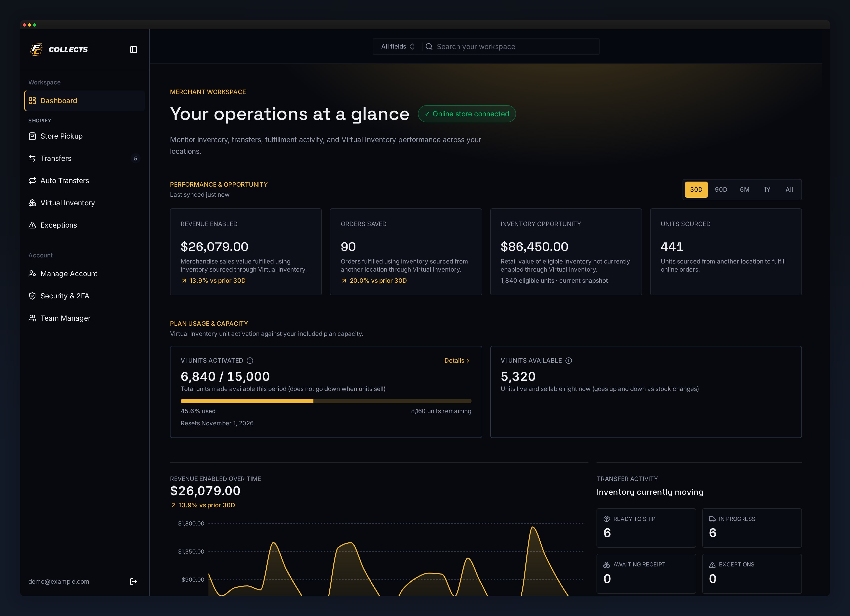Click the Dashboard grid icon
The image size is (850, 616).
tap(33, 101)
